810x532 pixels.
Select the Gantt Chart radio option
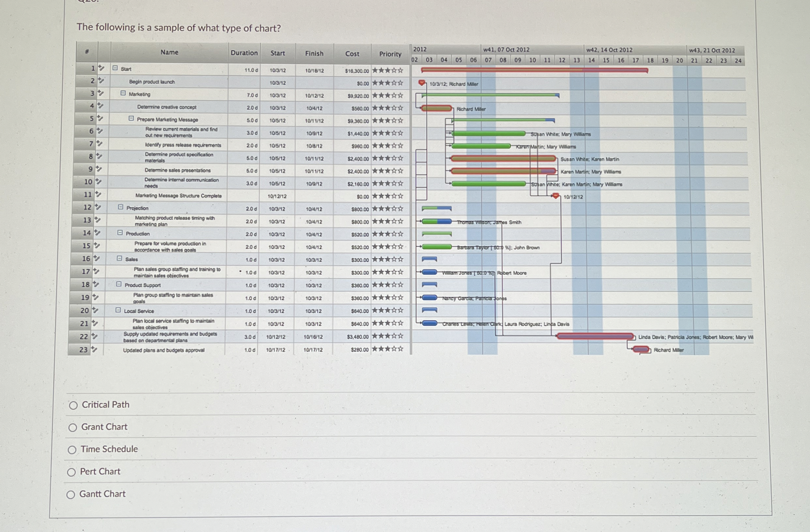[71, 495]
